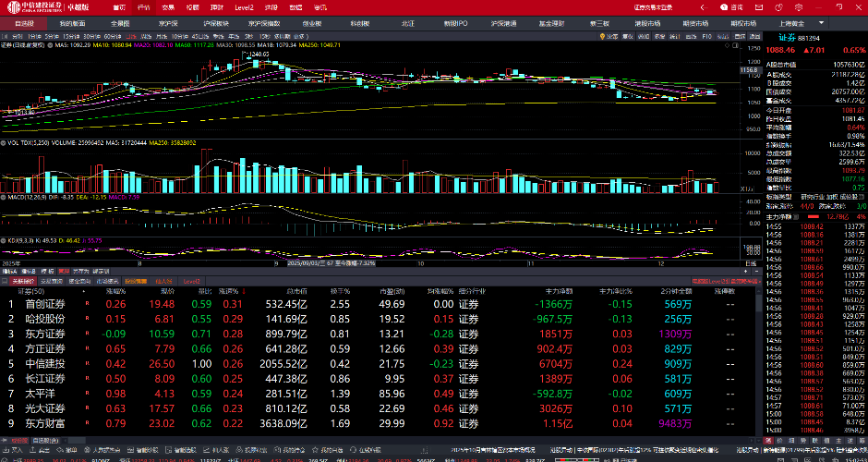Image resolution: width=868 pixels, height=462 pixels.
Task: Expand the 证券(50) header dropdown triangle
Action: (84, 291)
